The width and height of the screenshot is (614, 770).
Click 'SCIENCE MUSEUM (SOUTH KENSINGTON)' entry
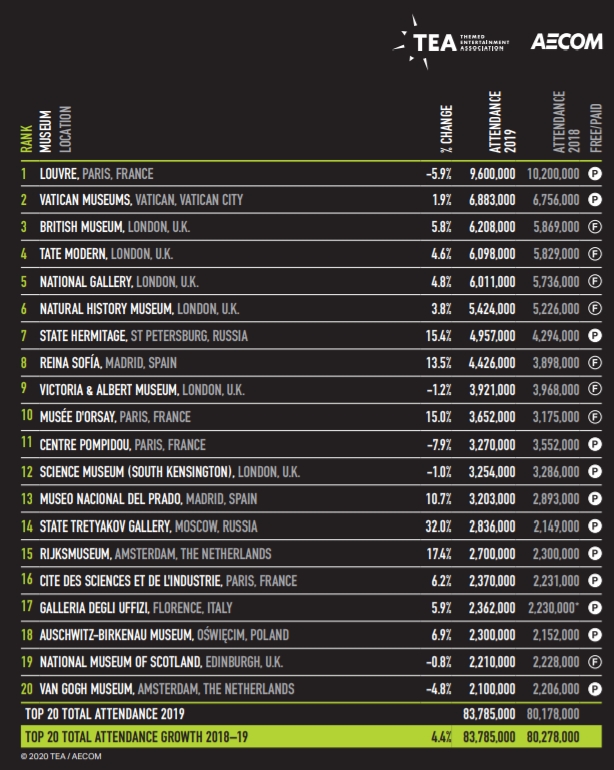136,472
